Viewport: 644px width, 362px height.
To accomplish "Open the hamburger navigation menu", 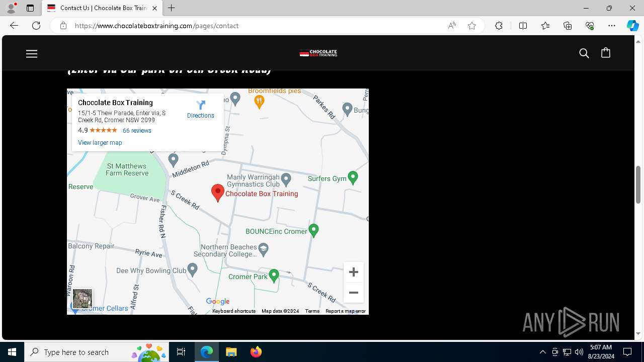I will coord(32,53).
